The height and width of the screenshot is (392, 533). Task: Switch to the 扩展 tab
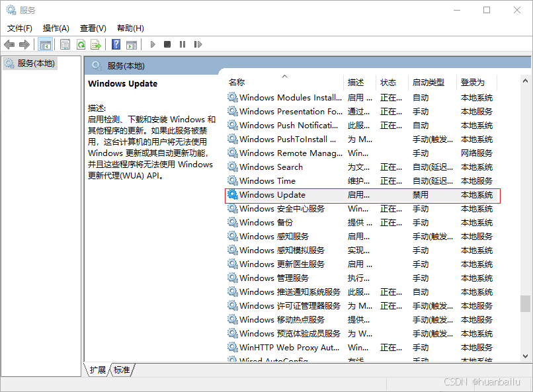coord(98,370)
